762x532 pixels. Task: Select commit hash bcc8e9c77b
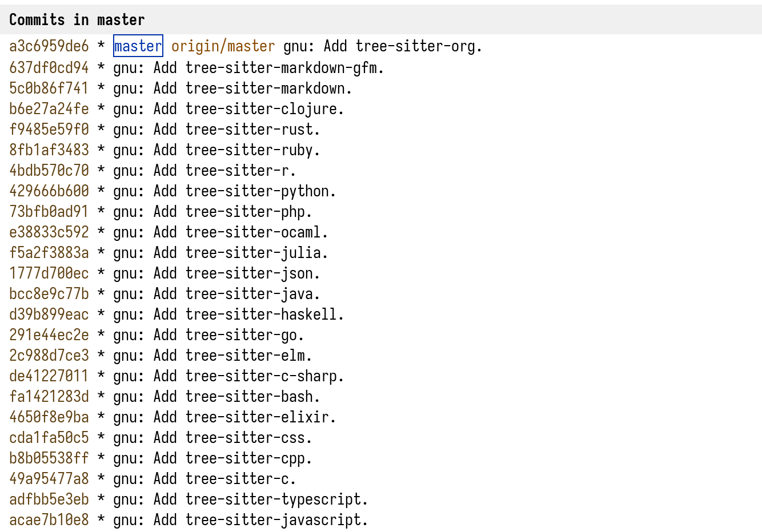pos(49,294)
